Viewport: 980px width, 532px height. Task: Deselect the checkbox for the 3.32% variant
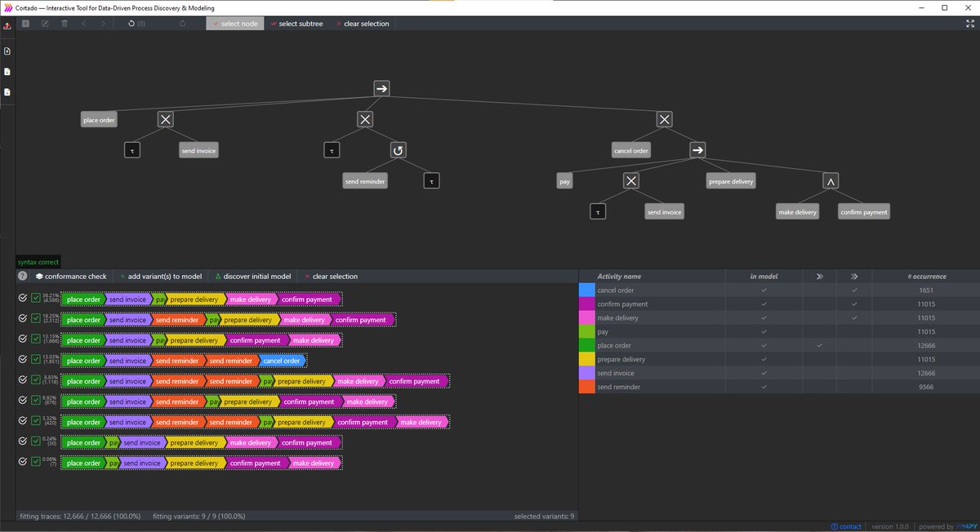pos(35,422)
